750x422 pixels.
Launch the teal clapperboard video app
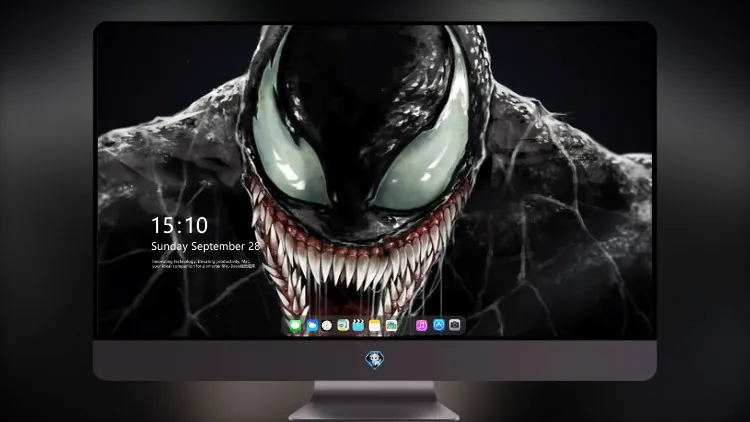pos(358,326)
